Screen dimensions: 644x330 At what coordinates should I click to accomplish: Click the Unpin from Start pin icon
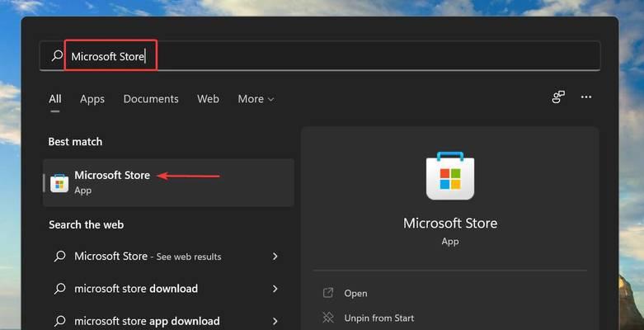327,318
